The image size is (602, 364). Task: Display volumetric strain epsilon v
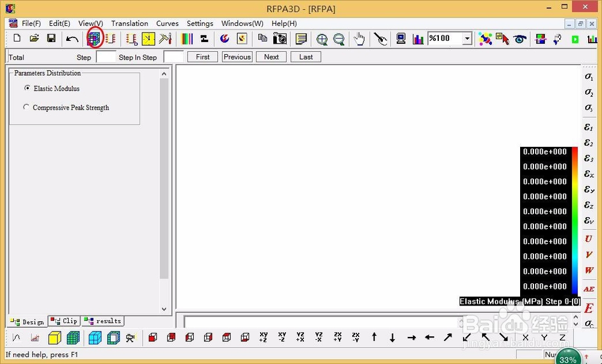589,220
